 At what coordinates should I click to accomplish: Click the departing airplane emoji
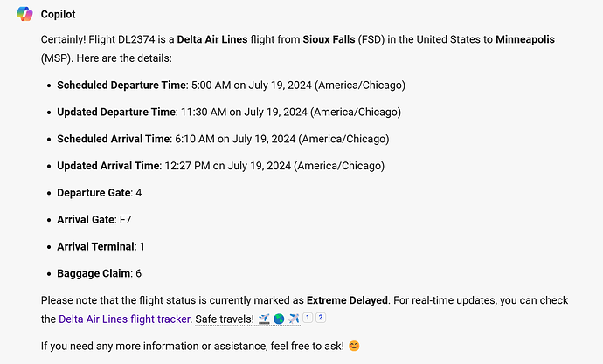point(264,319)
